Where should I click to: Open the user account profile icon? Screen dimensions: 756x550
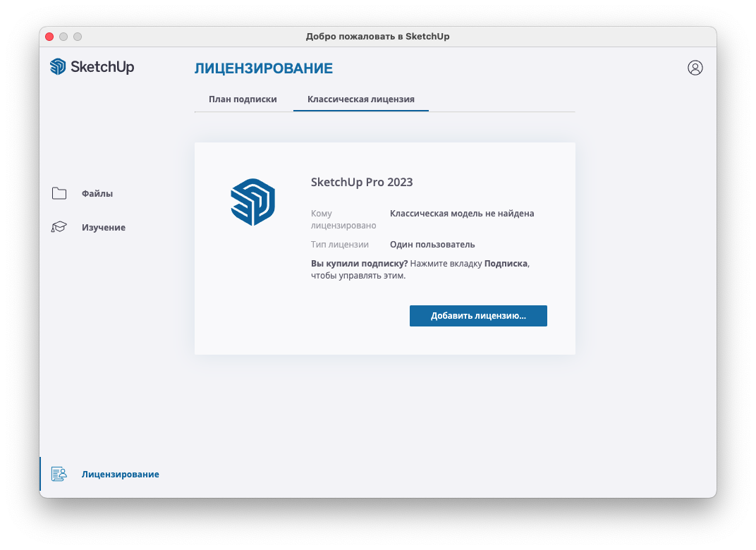coord(695,68)
